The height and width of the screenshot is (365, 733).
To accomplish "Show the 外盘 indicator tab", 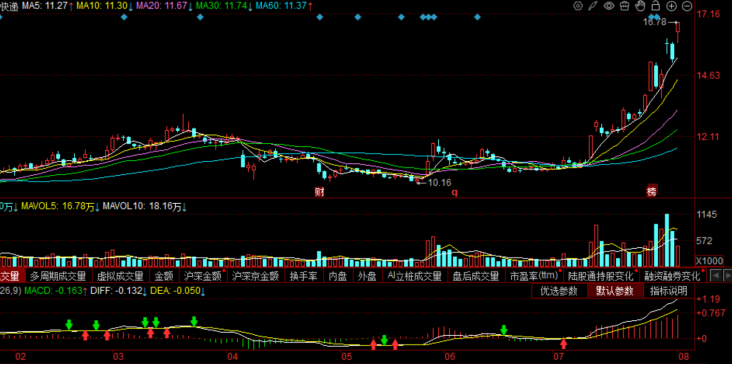I will tap(367, 275).
